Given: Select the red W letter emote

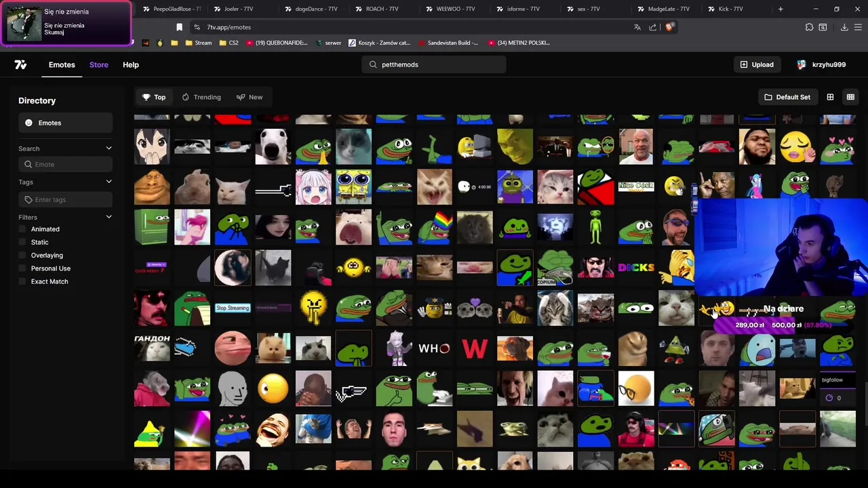Looking at the screenshot, I should point(475,348).
